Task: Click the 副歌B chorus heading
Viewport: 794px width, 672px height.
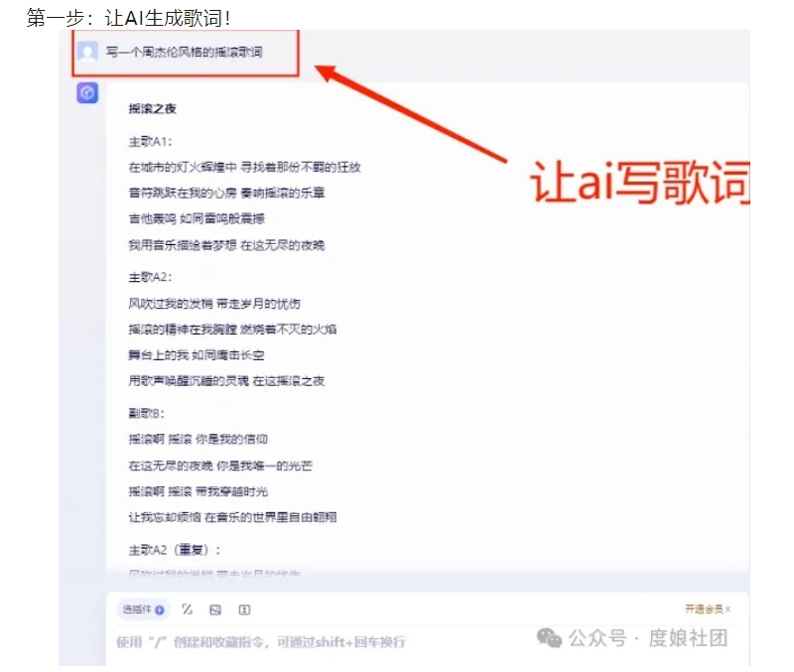Action: [146, 413]
